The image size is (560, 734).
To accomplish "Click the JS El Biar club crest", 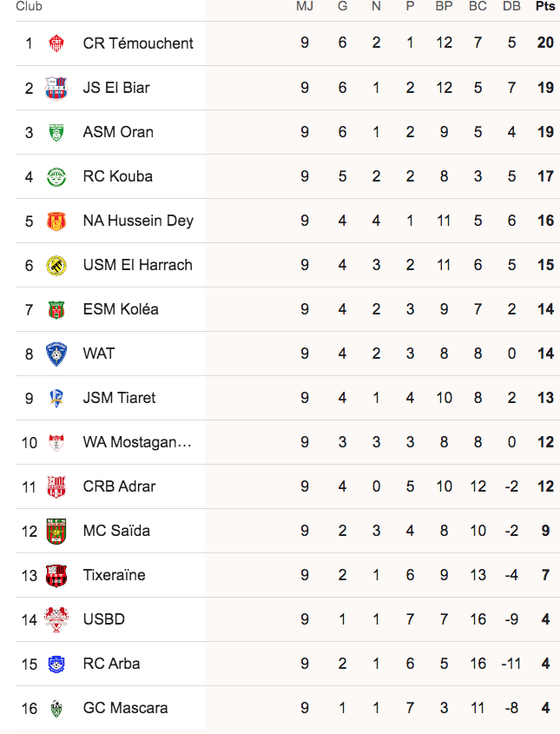I will (56, 88).
